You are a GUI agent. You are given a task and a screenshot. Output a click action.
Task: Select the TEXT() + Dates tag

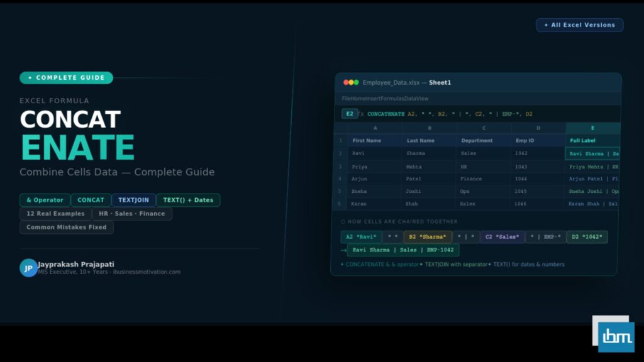[x=188, y=200]
